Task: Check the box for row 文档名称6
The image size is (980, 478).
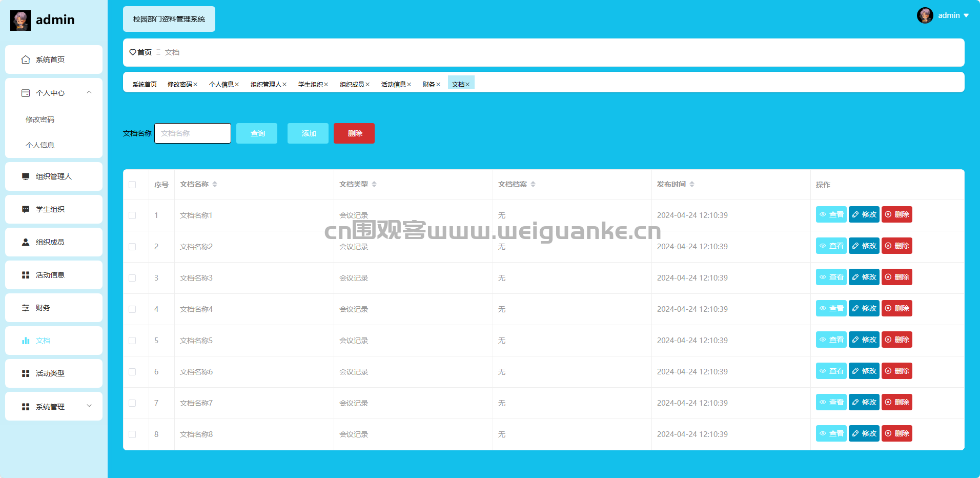Action: [x=132, y=372]
